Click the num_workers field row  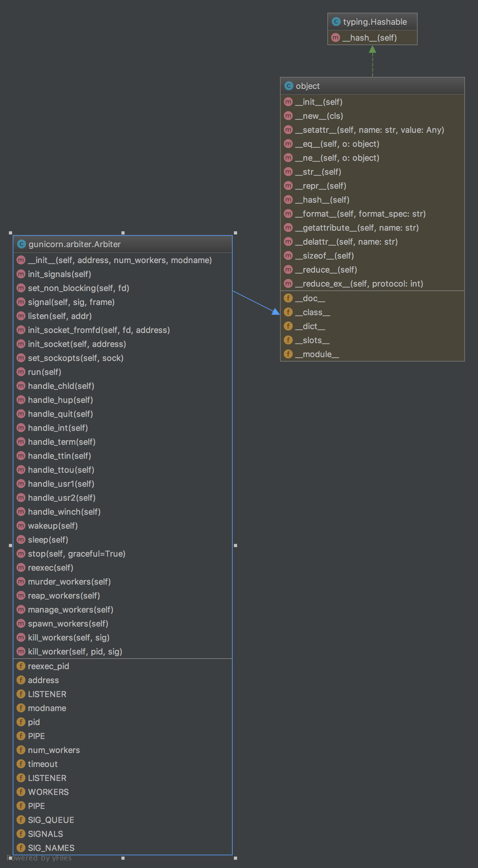(123, 750)
